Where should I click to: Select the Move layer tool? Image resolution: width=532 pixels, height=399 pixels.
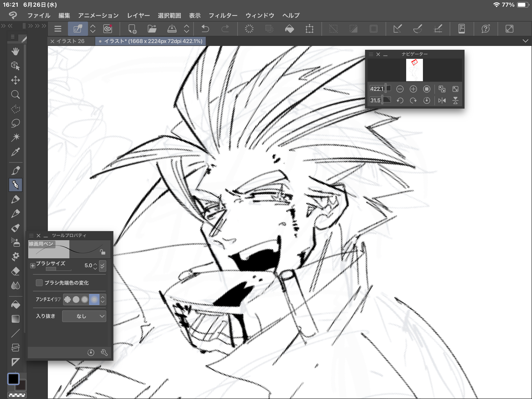click(15, 80)
